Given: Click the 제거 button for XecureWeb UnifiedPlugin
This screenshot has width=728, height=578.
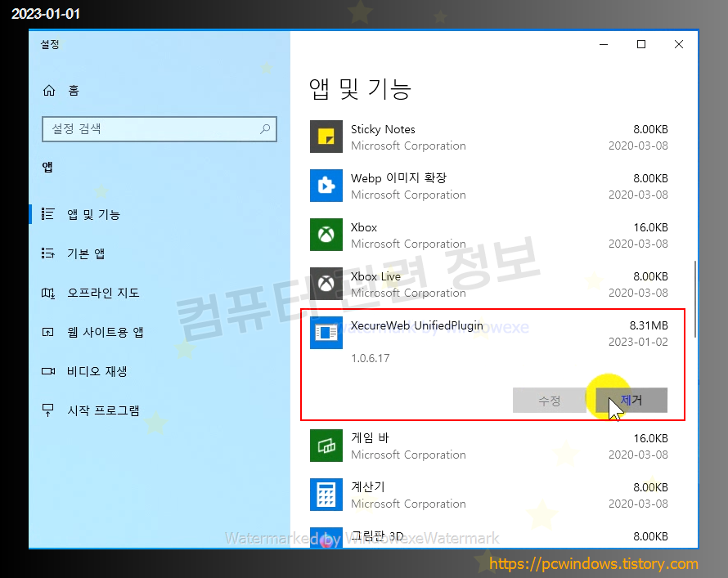Looking at the screenshot, I should tap(631, 401).
